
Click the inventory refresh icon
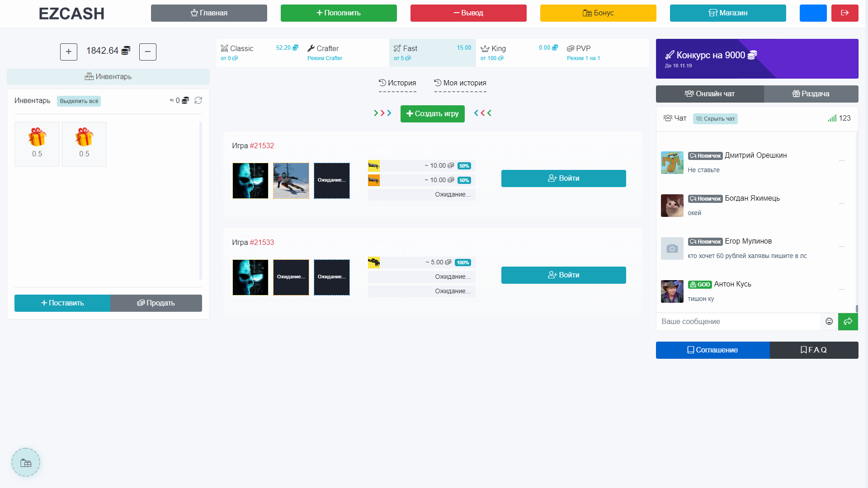click(x=198, y=100)
